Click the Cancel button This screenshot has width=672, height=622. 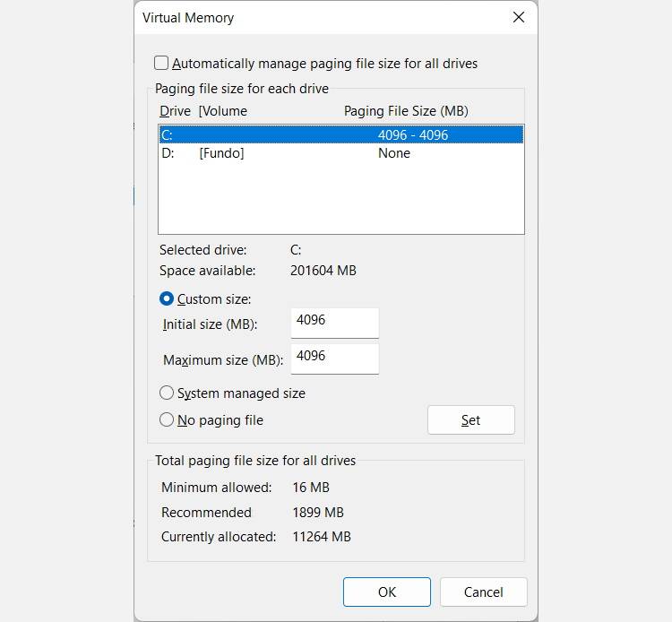click(484, 592)
